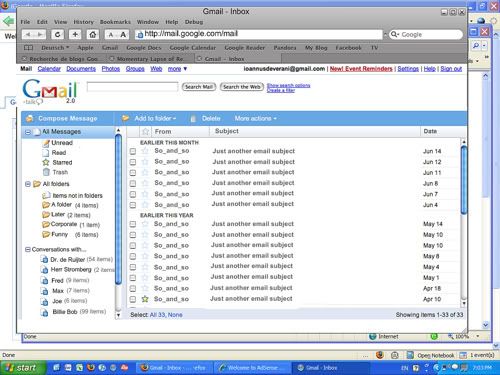Tick the checkbox for May 8 email

coord(133,256)
